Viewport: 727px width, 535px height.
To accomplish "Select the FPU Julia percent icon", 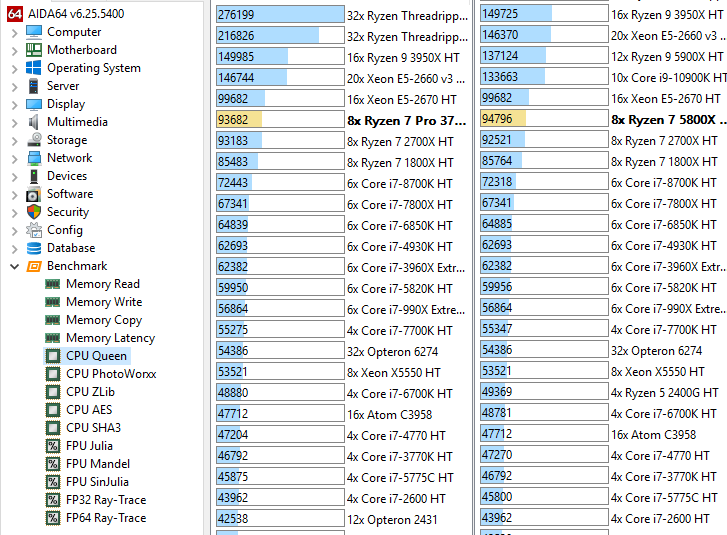I will pos(53,446).
